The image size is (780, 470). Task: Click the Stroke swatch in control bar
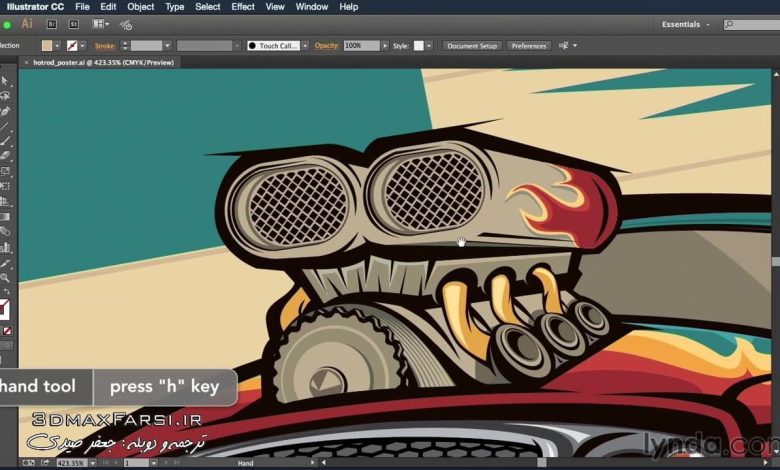(72, 46)
